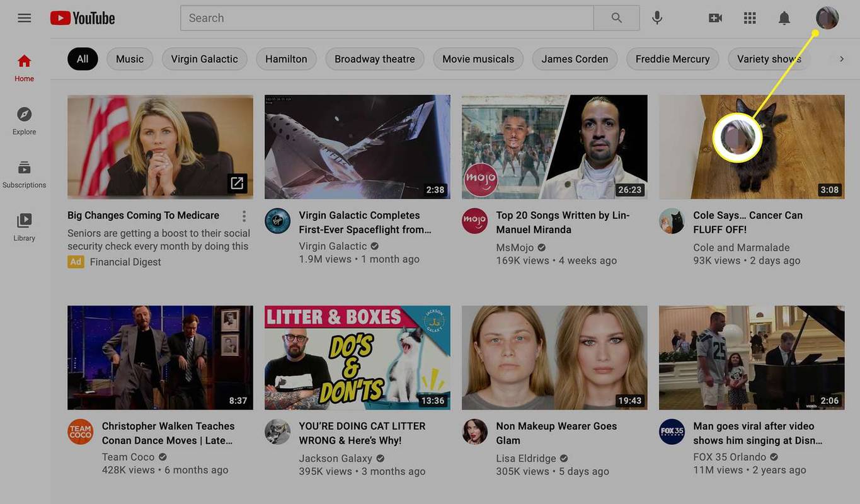Play the Lin-Manuel Miranda songs thumbnail
This screenshot has height=504, width=860.
click(554, 147)
